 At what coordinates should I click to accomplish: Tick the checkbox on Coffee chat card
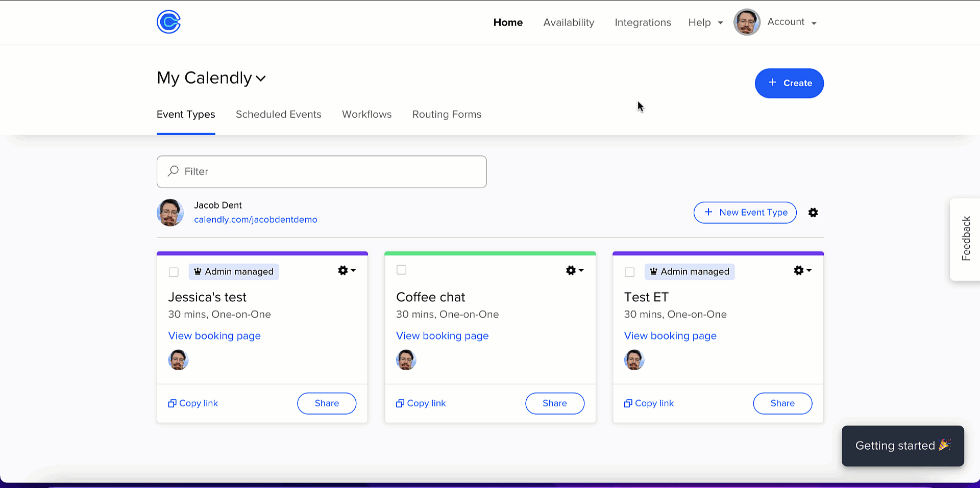pyautogui.click(x=402, y=270)
